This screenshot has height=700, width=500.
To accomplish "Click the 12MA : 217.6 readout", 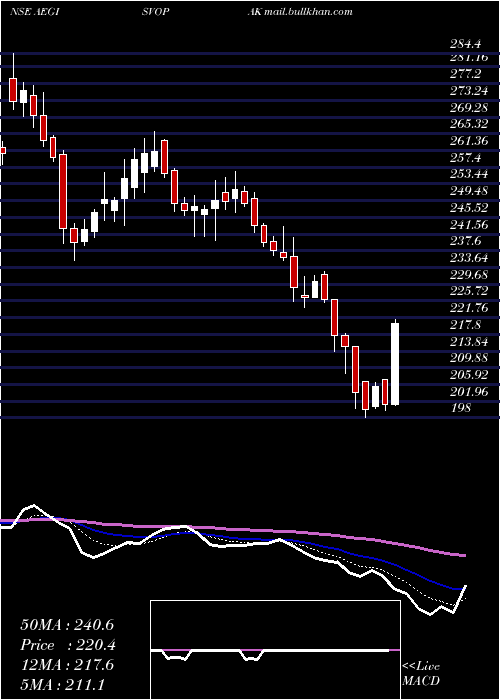I will coord(67,665).
